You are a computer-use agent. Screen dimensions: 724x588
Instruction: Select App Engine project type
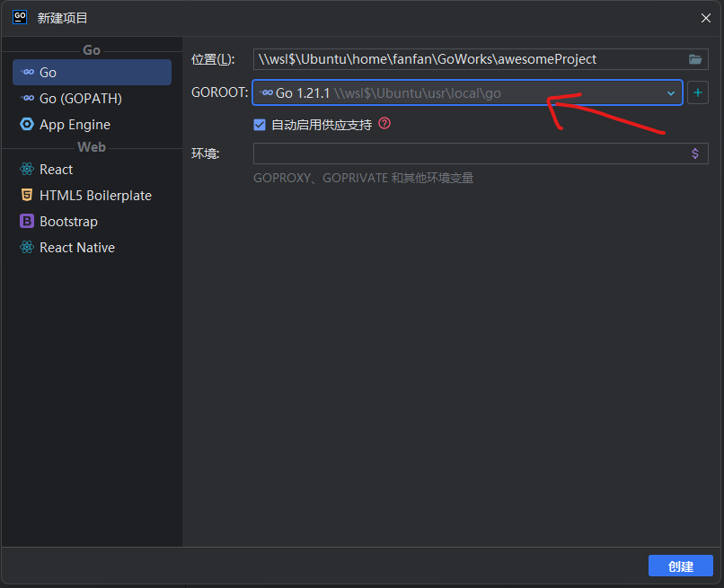(x=75, y=124)
